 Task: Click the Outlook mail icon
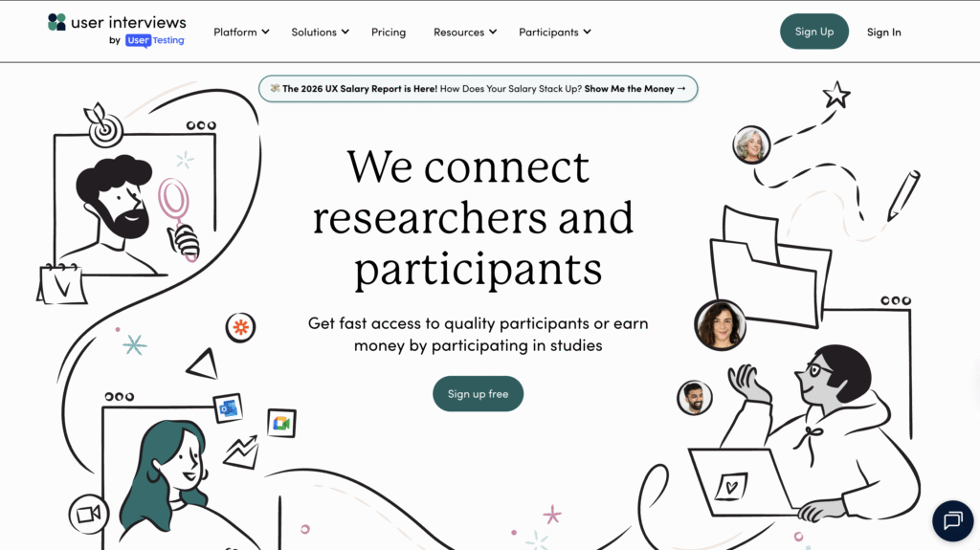(229, 407)
